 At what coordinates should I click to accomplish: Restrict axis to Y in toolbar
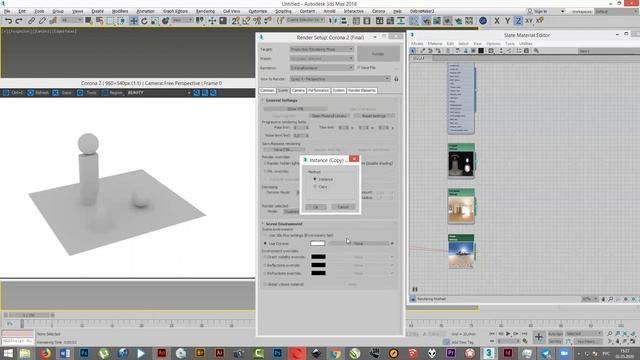(507, 20)
